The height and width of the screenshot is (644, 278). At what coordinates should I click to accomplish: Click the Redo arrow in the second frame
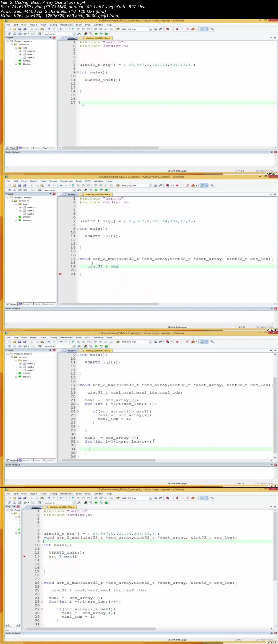pyautogui.click(x=54, y=185)
